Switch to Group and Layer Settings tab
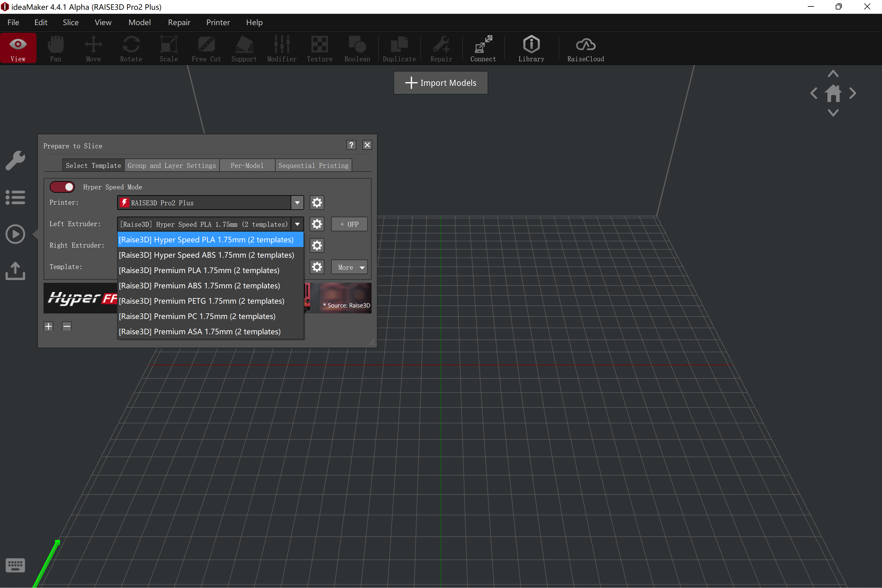This screenshot has height=588, width=882. (172, 165)
